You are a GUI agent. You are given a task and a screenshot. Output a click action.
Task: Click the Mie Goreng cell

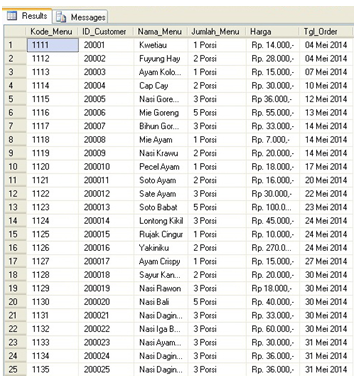click(161, 113)
